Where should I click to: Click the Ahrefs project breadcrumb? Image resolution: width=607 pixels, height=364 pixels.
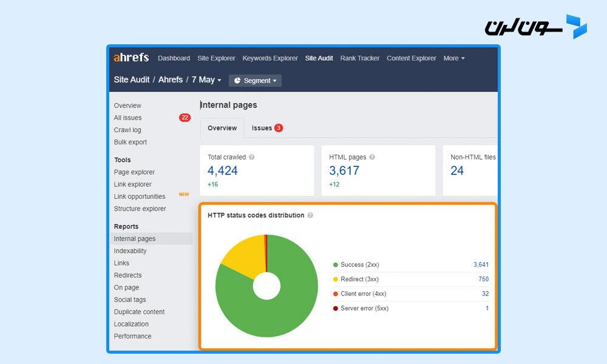point(171,79)
